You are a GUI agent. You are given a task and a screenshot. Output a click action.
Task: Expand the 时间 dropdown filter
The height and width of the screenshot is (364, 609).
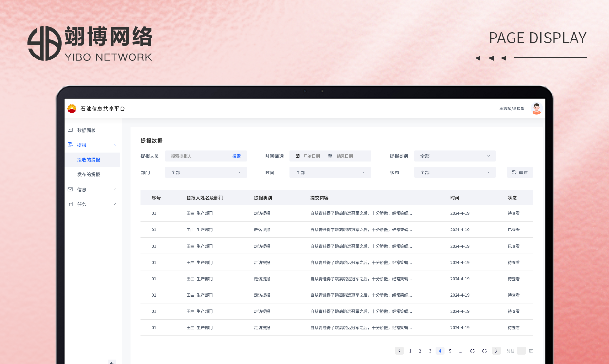coord(330,172)
